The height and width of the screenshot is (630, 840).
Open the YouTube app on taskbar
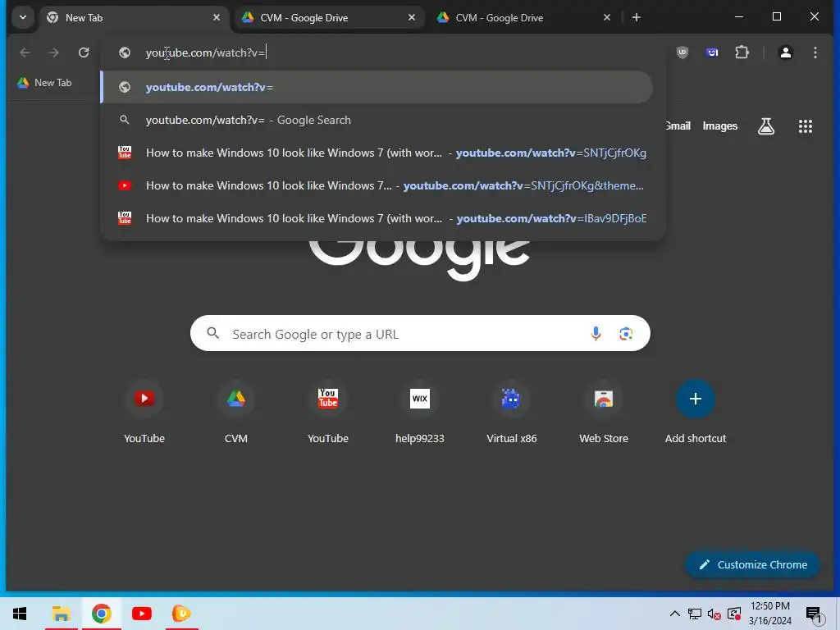pos(141,614)
